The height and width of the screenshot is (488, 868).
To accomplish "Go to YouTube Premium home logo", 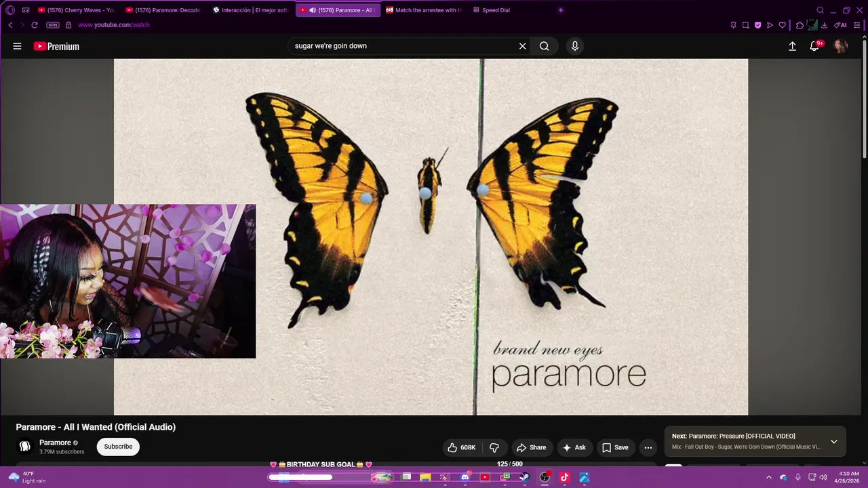I will tap(56, 46).
